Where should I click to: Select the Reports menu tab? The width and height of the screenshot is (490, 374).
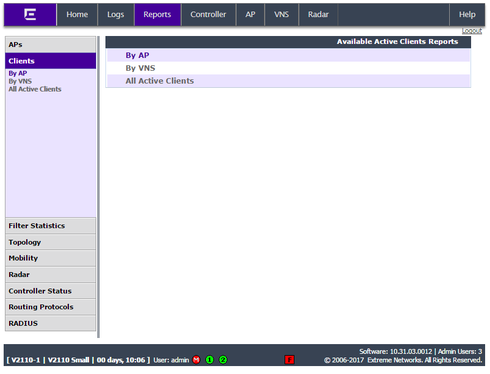[x=157, y=15]
